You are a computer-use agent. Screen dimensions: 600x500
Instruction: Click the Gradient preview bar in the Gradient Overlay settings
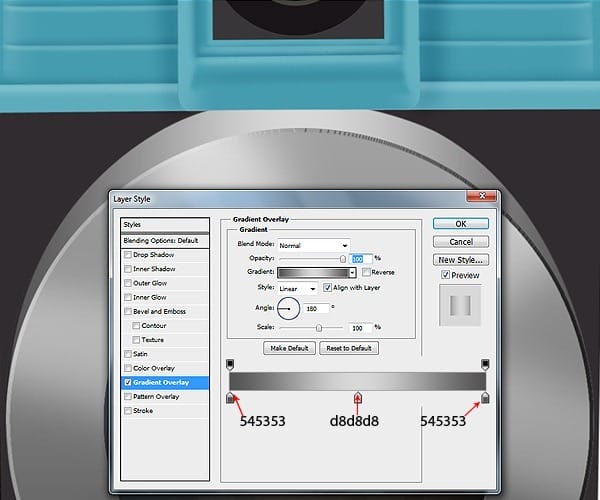pyautogui.click(x=313, y=272)
